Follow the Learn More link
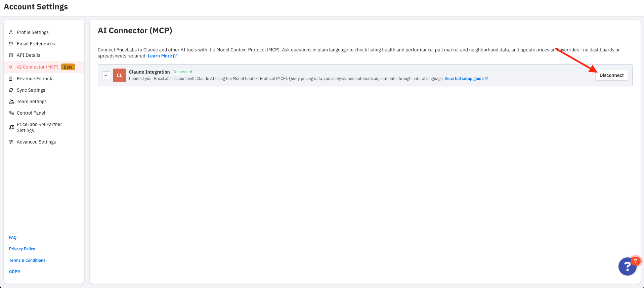This screenshot has height=288, width=644. tap(160, 56)
